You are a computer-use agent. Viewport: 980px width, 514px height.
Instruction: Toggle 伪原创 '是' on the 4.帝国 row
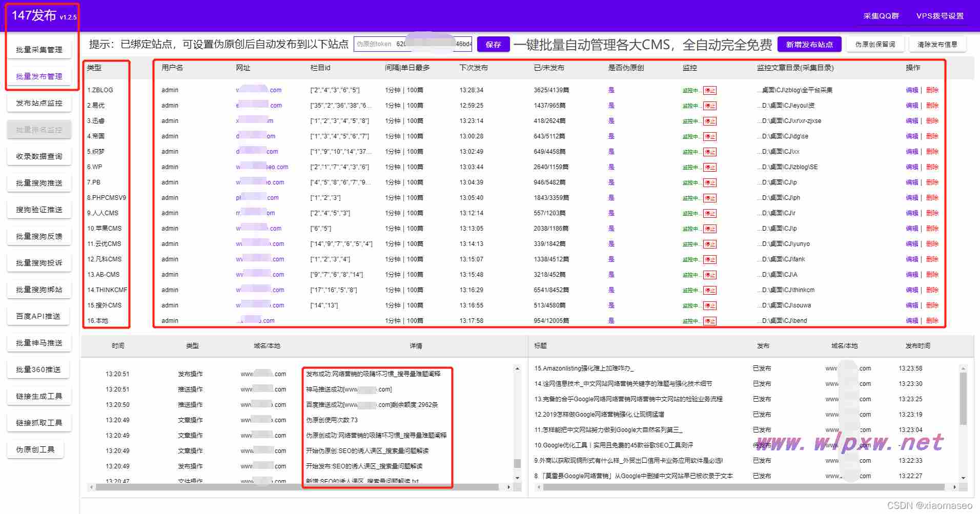click(611, 136)
